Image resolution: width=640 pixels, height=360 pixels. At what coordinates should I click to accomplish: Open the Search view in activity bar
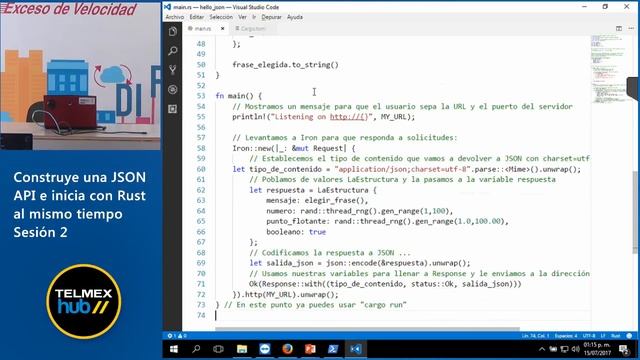pyautogui.click(x=173, y=51)
